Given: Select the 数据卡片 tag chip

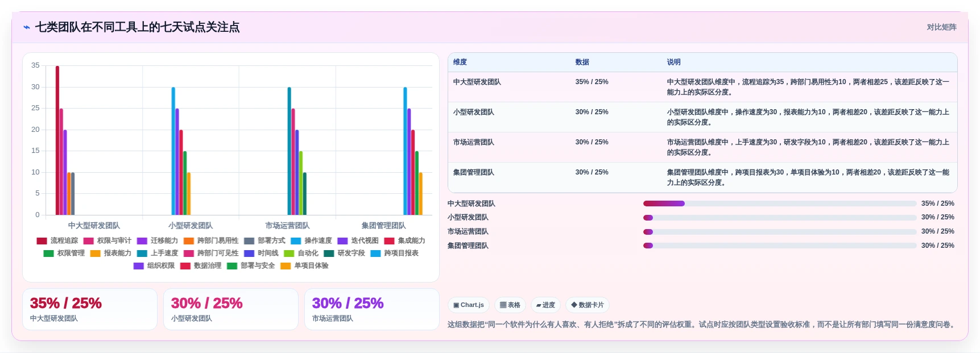Looking at the screenshot, I should click(588, 305).
